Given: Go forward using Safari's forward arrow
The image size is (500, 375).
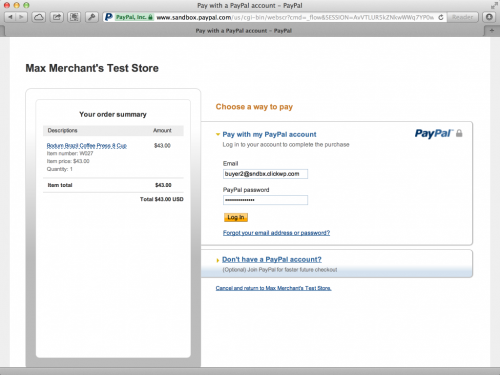Looking at the screenshot, I should [21, 17].
